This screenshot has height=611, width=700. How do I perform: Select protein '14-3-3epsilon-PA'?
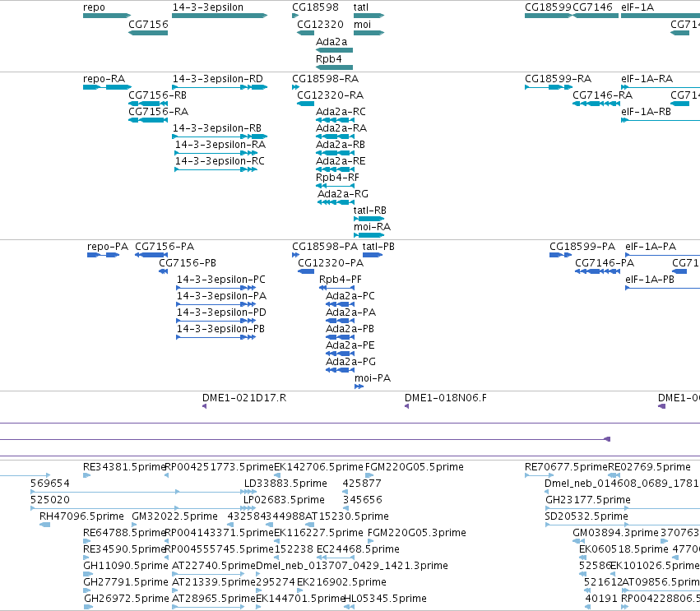221,296
